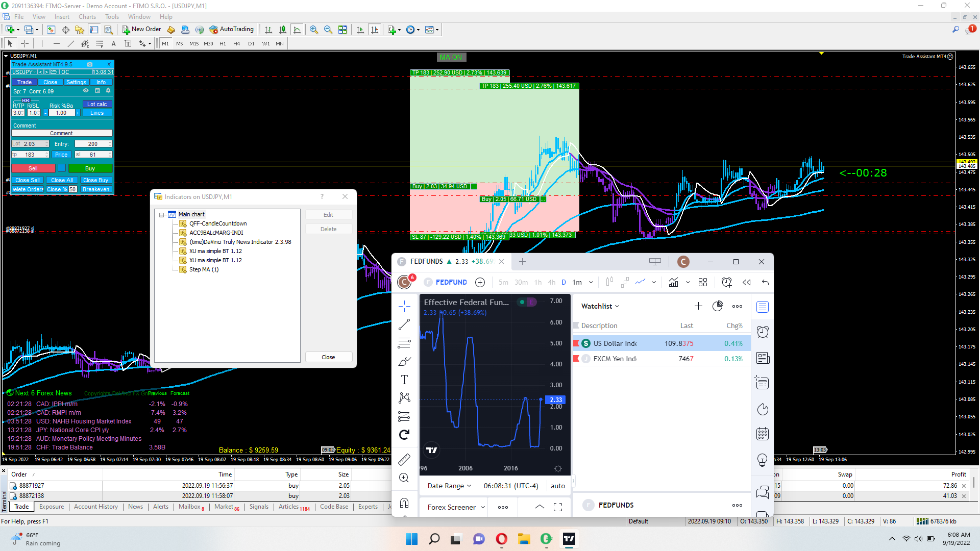Open the Account History tab
Screen dimensions: 980x551
coord(95,507)
